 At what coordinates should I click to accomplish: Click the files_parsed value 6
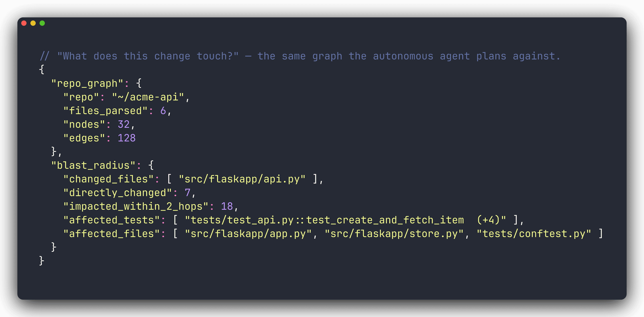coord(163,111)
